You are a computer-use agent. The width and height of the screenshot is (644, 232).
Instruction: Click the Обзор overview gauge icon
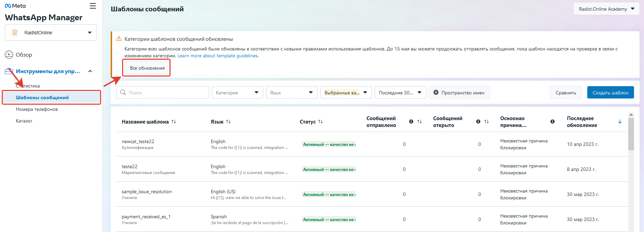pos(9,55)
